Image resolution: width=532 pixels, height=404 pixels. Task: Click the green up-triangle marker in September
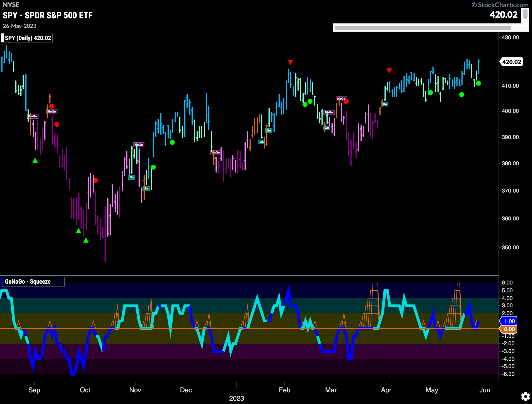(x=35, y=160)
